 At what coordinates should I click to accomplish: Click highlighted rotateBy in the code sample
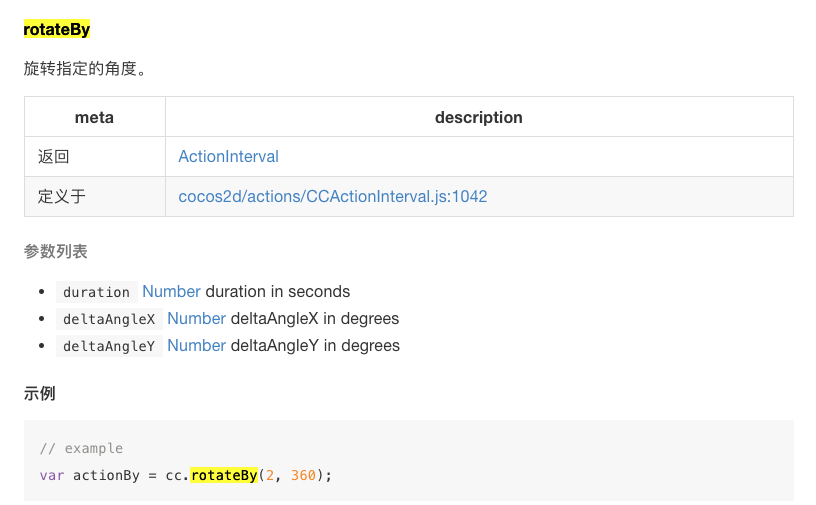[x=223, y=475]
